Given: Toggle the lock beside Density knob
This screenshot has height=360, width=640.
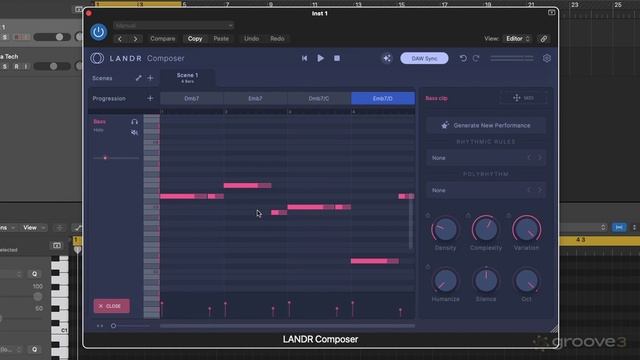Looking at the screenshot, I should pos(428,215).
